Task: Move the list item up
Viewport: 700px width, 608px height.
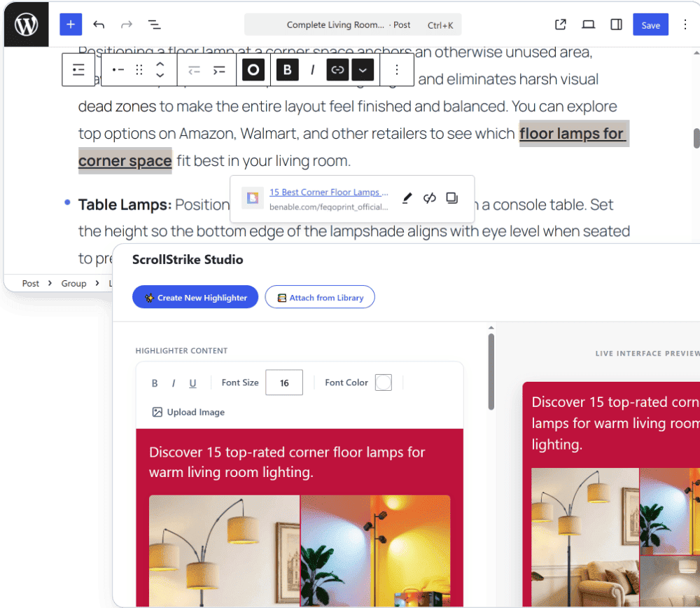Action: tap(160, 64)
